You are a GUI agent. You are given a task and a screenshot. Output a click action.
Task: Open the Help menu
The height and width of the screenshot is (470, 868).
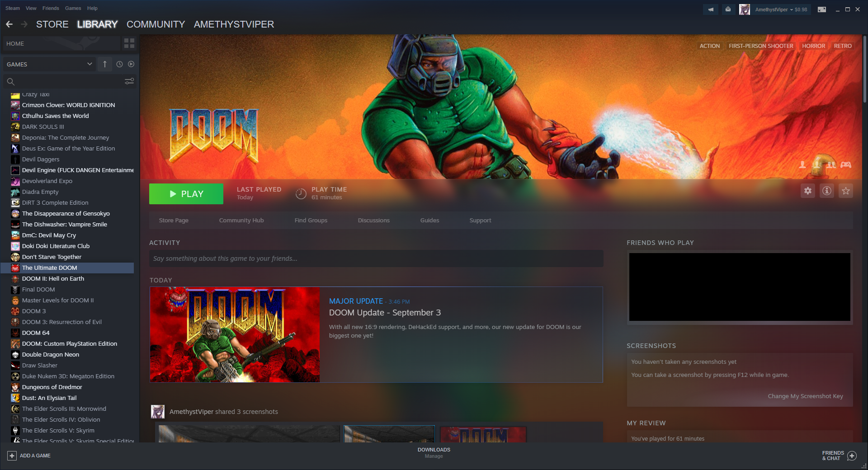tap(92, 8)
